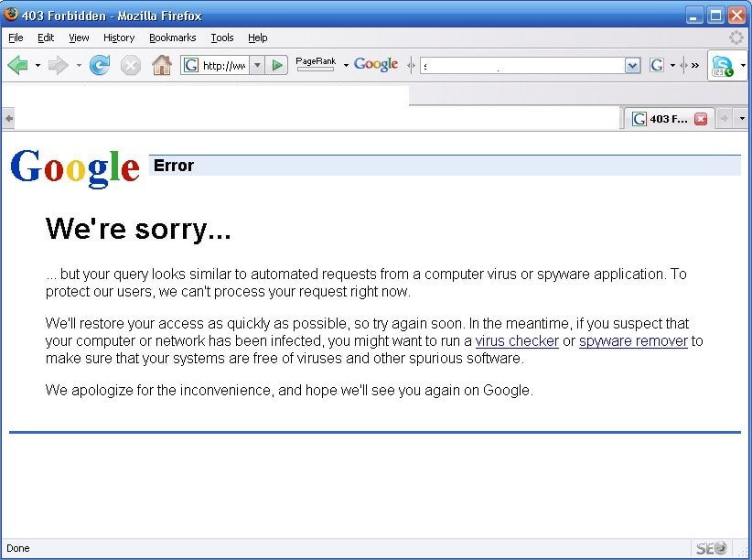Image resolution: width=752 pixels, height=560 pixels.
Task: Show more toolbar items chevron
Action: pyautogui.click(x=695, y=65)
